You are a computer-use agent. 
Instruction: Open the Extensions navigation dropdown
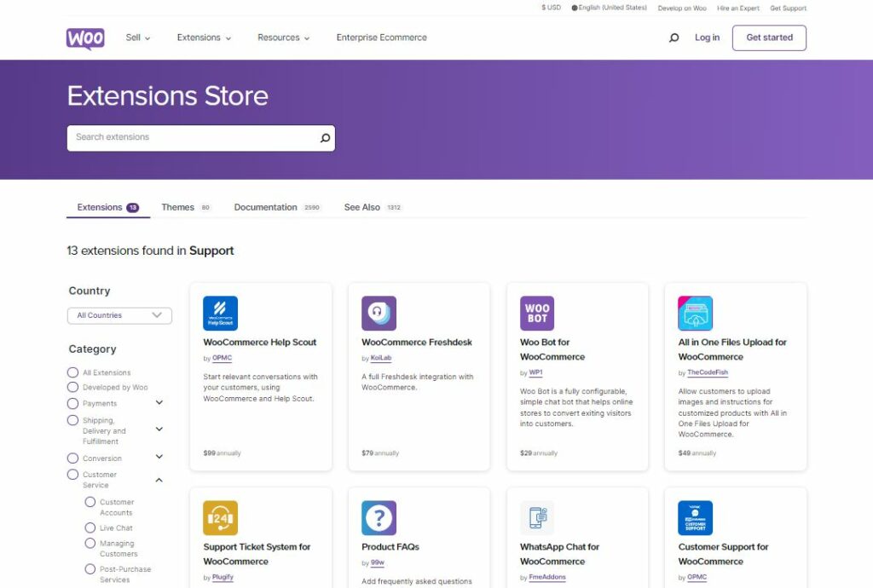(x=204, y=37)
